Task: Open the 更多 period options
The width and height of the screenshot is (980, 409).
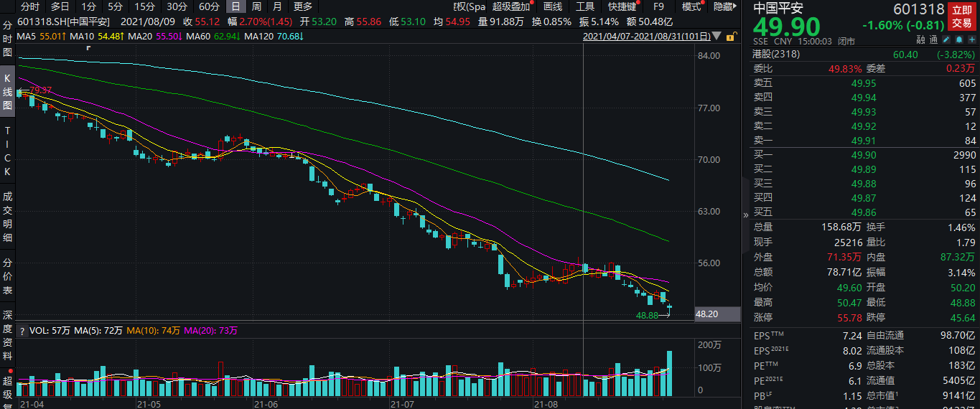Action: point(304,6)
